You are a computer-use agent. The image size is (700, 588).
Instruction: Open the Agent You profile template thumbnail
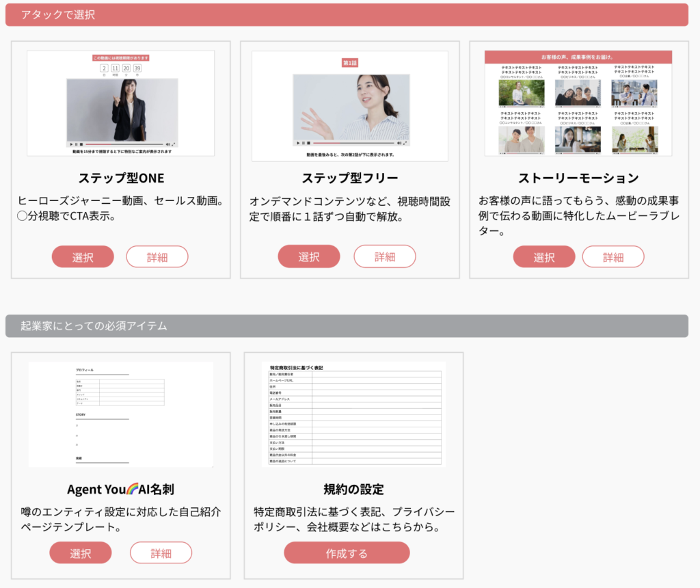tap(121, 415)
